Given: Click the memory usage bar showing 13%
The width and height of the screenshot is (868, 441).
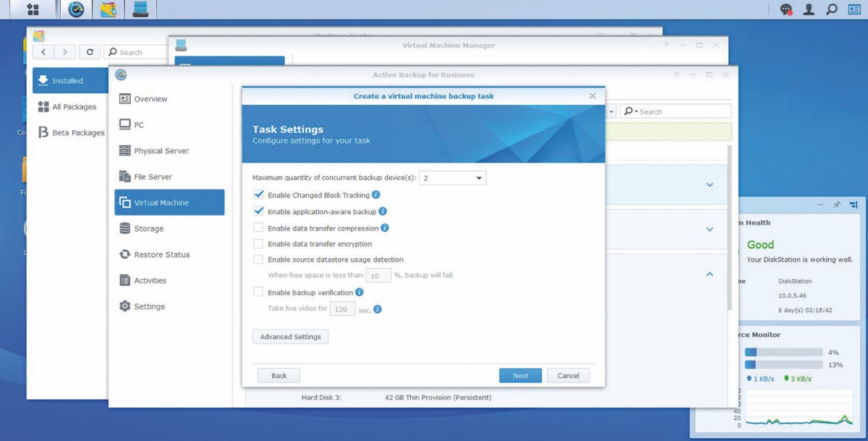Looking at the screenshot, I should [783, 365].
